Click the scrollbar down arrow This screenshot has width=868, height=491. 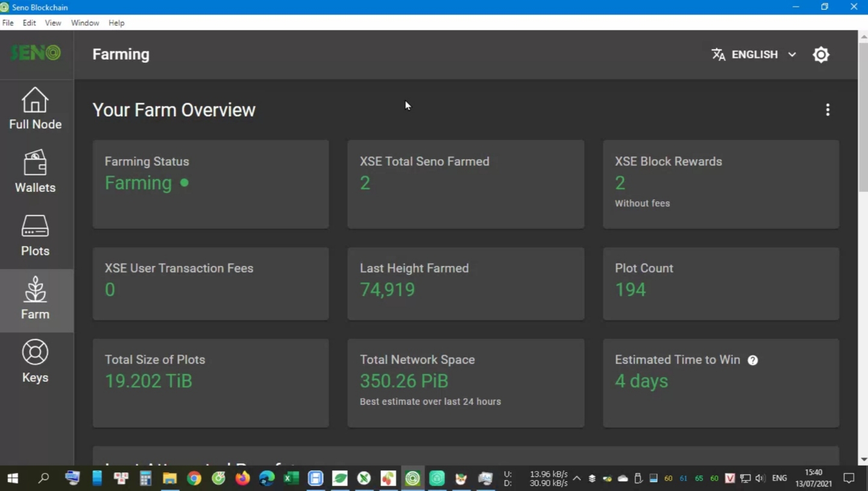tap(863, 460)
